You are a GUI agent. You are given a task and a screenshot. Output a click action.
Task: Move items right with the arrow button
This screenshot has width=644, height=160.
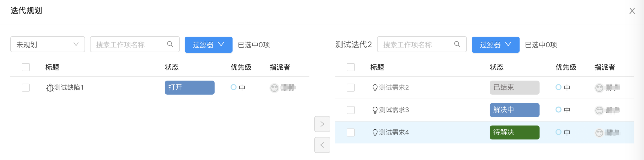coord(322,124)
